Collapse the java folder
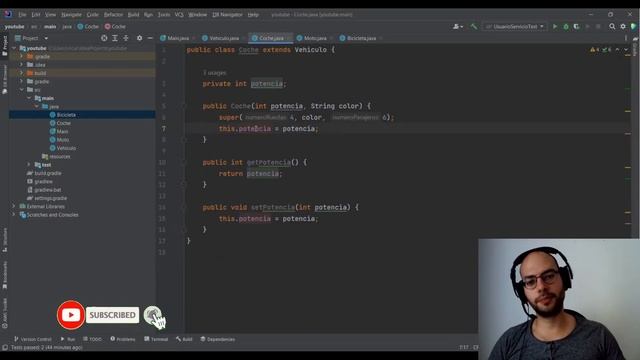This screenshot has height=360, width=640. [36, 107]
